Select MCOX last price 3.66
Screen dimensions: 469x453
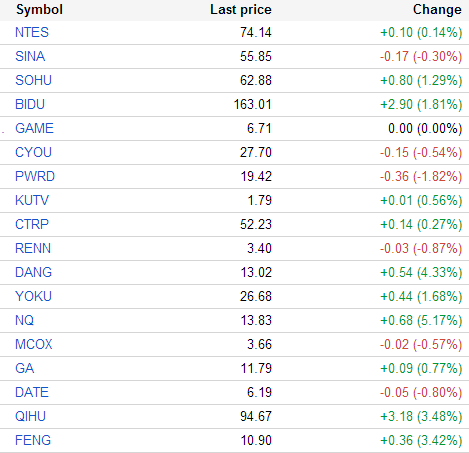point(259,344)
